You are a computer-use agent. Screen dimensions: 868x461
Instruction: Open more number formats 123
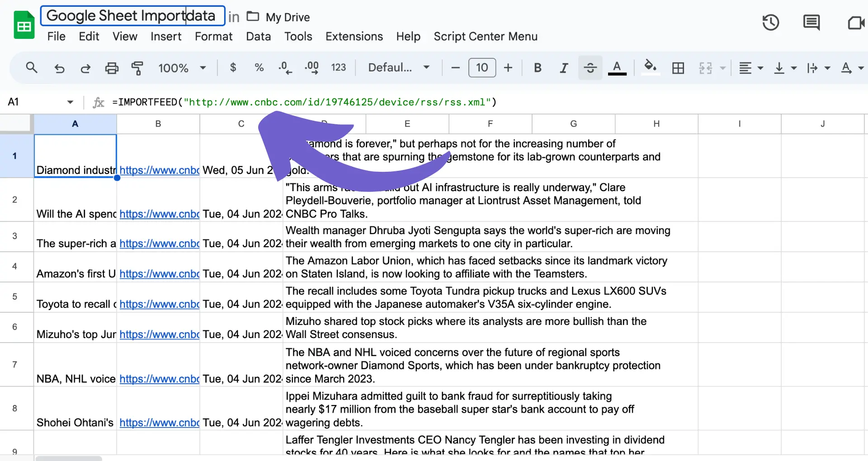pos(338,68)
